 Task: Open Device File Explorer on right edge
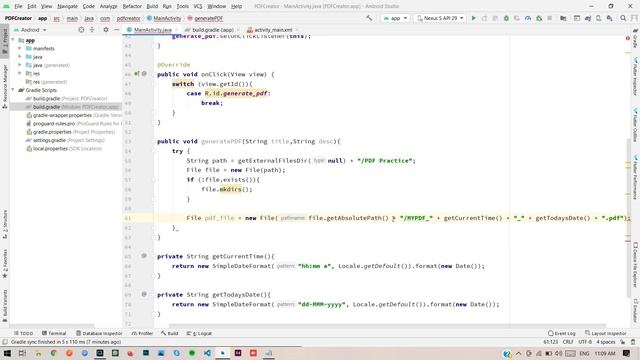pyautogui.click(x=635, y=265)
